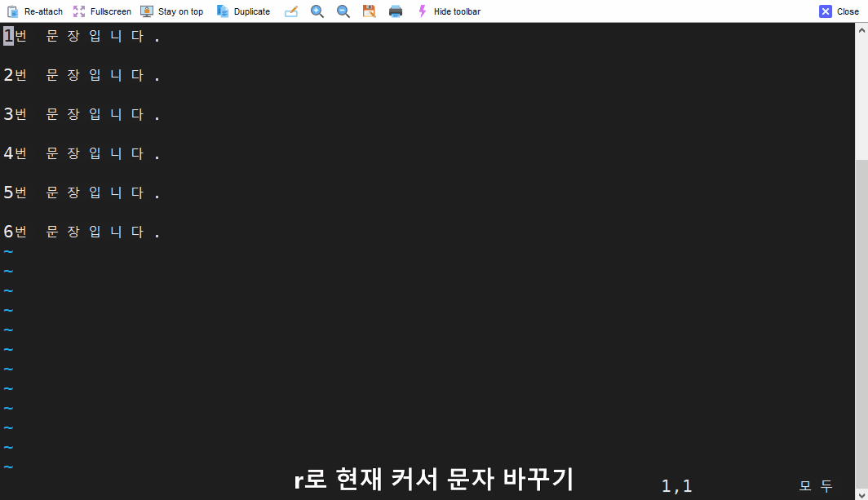This screenshot has width=868, height=500.
Task: Close the detached terminal tab
Action: [x=839, y=11]
